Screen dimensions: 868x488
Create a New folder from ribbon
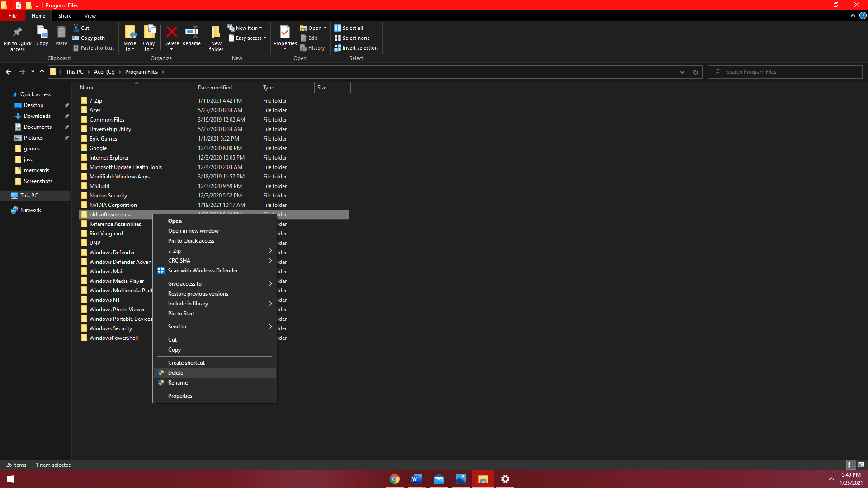pyautogui.click(x=216, y=38)
